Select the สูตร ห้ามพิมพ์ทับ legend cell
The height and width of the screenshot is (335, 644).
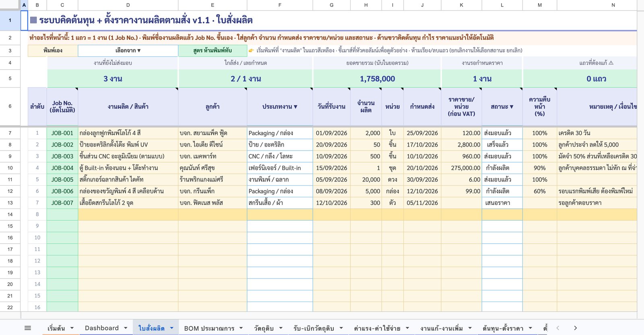pyautogui.click(x=213, y=51)
